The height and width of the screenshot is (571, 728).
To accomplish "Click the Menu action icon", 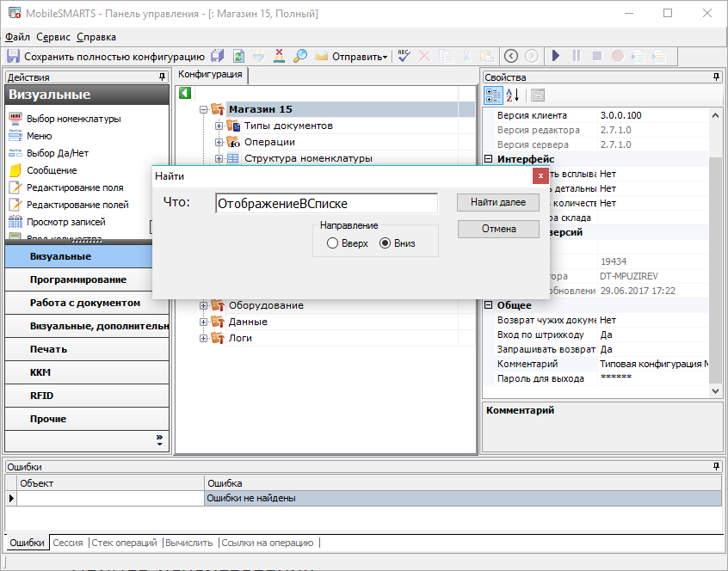I will (x=15, y=136).
